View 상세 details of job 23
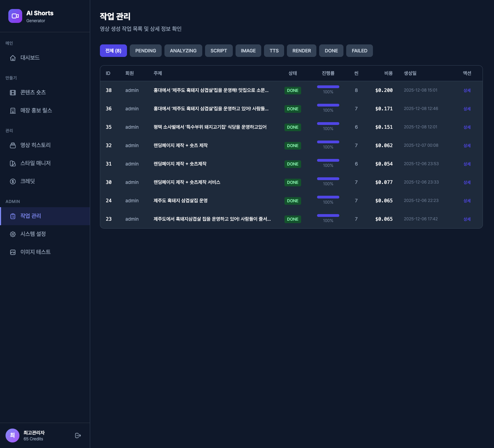Viewport: 494px width, 448px height. point(467,219)
